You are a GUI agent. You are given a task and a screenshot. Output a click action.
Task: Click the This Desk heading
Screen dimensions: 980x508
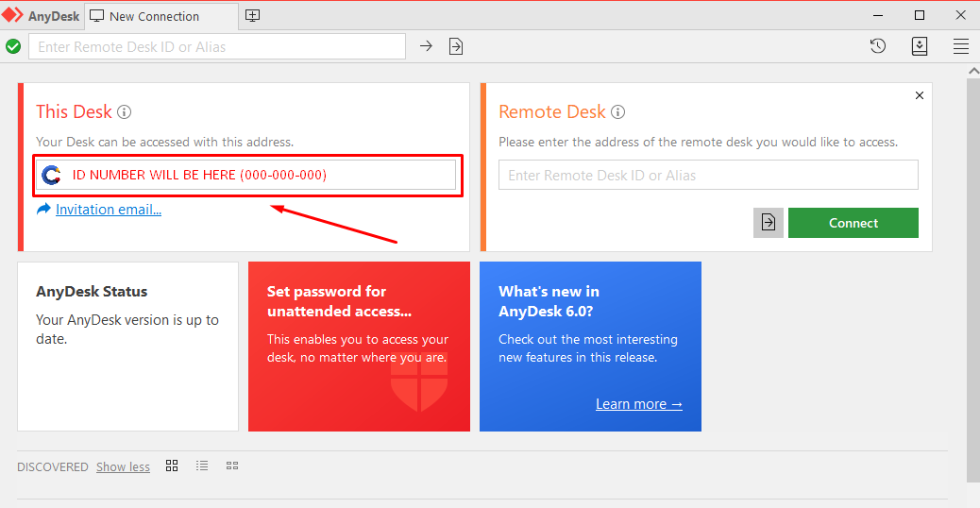[x=74, y=111]
